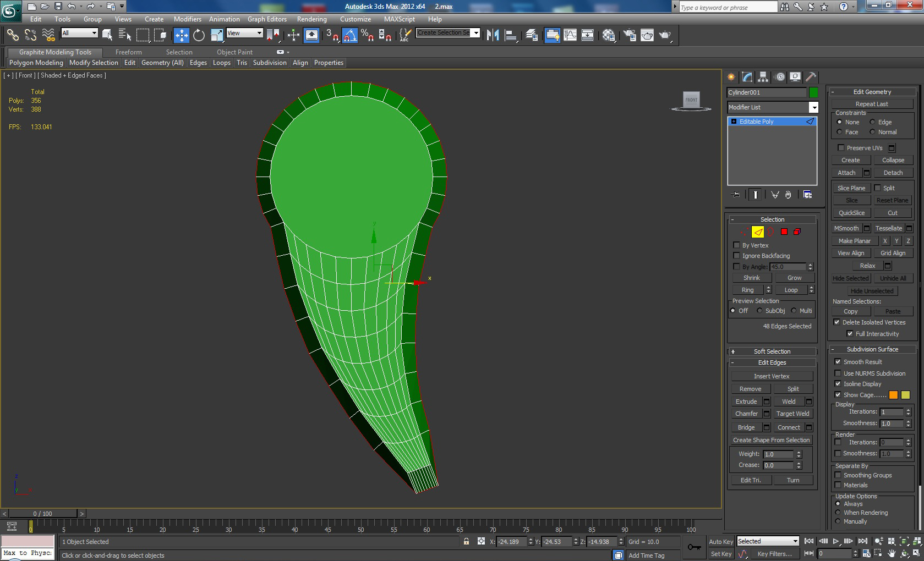Screen dimensions: 924x561
Task: Click the Mirror tool icon
Action: [x=493, y=35]
